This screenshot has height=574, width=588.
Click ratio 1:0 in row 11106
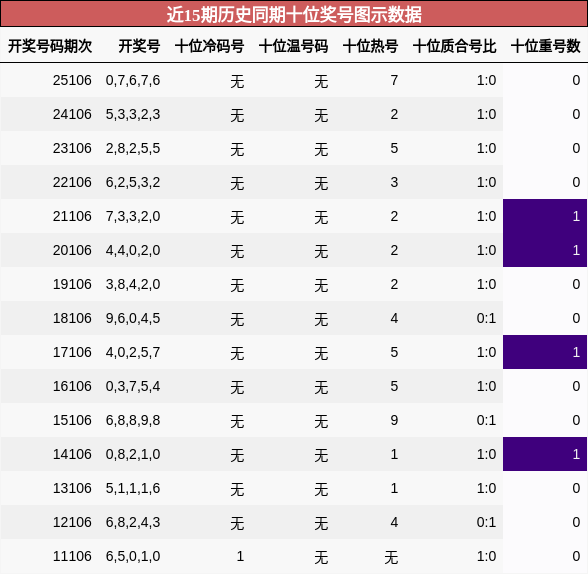486,556
